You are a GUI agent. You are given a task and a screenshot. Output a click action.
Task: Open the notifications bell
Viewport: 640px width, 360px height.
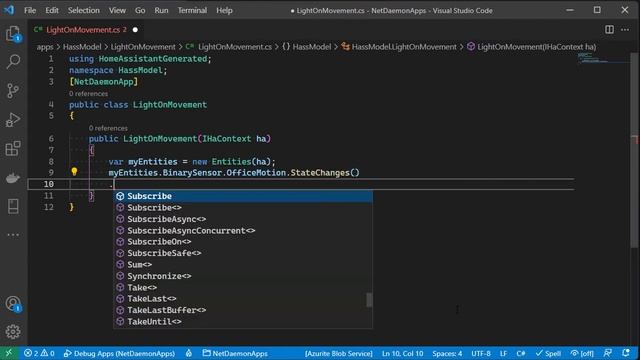(x=626, y=353)
